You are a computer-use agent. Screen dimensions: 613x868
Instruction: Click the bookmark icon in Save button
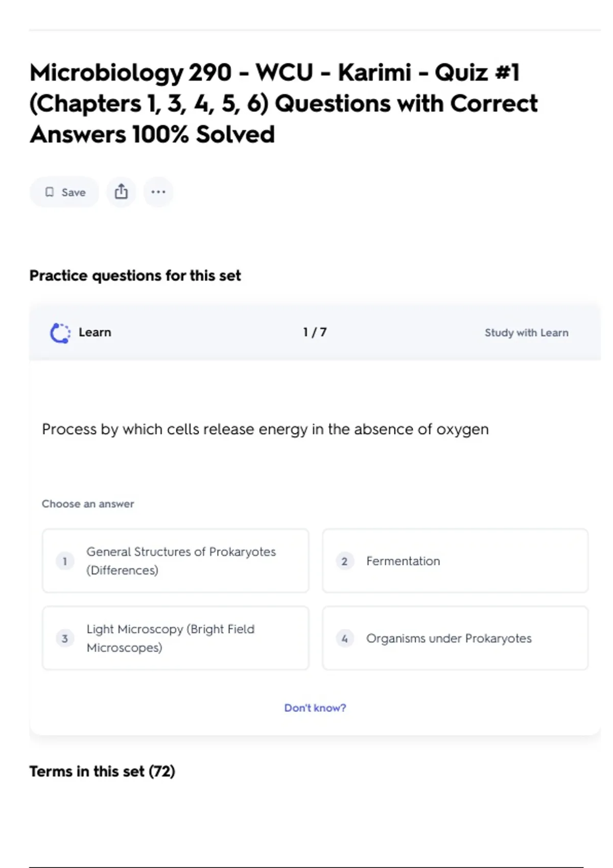tap(50, 192)
